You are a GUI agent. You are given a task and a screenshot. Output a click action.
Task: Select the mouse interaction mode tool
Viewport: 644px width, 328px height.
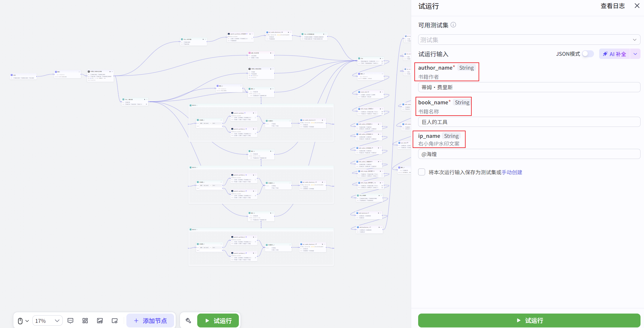(x=20, y=320)
